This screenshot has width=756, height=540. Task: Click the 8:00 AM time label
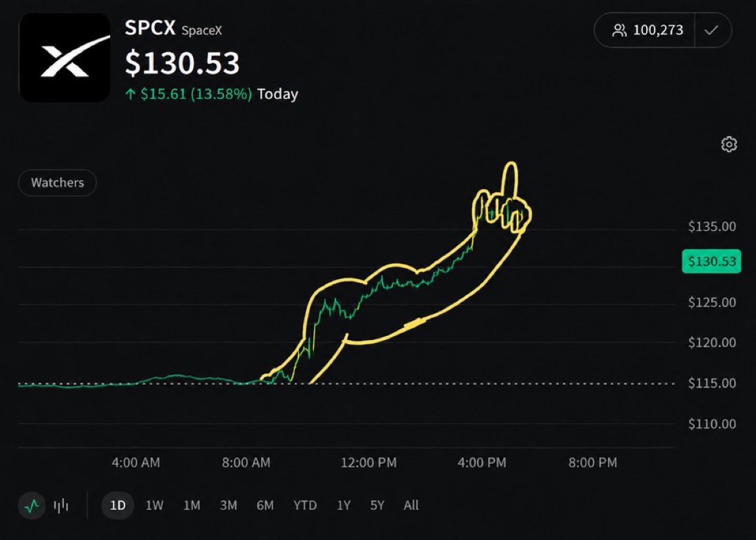pyautogui.click(x=246, y=462)
